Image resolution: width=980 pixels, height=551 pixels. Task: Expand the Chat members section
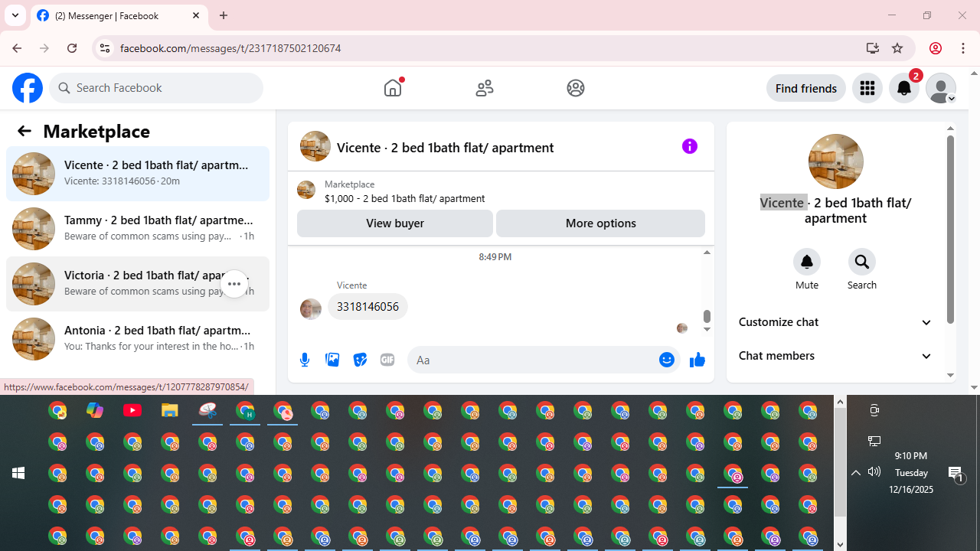coord(835,356)
